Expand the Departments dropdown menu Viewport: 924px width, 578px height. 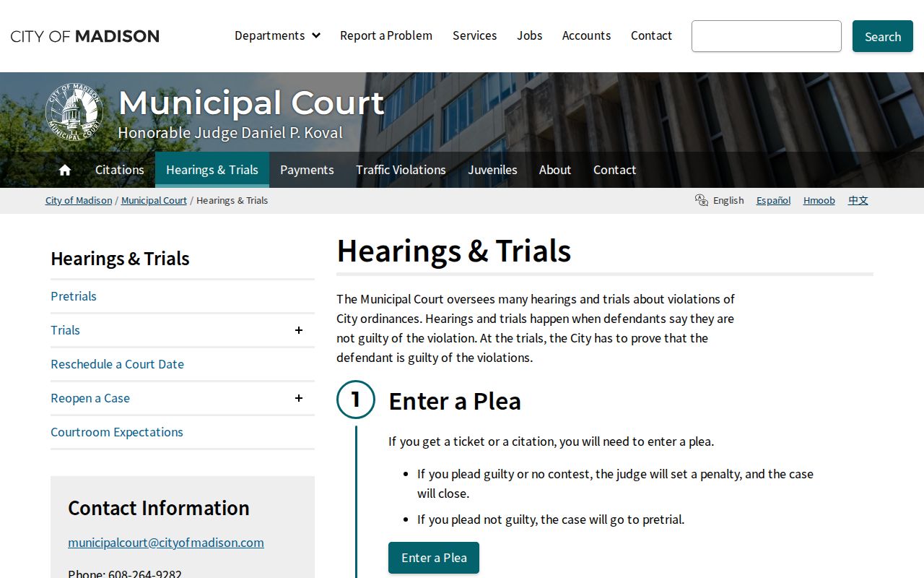(277, 35)
